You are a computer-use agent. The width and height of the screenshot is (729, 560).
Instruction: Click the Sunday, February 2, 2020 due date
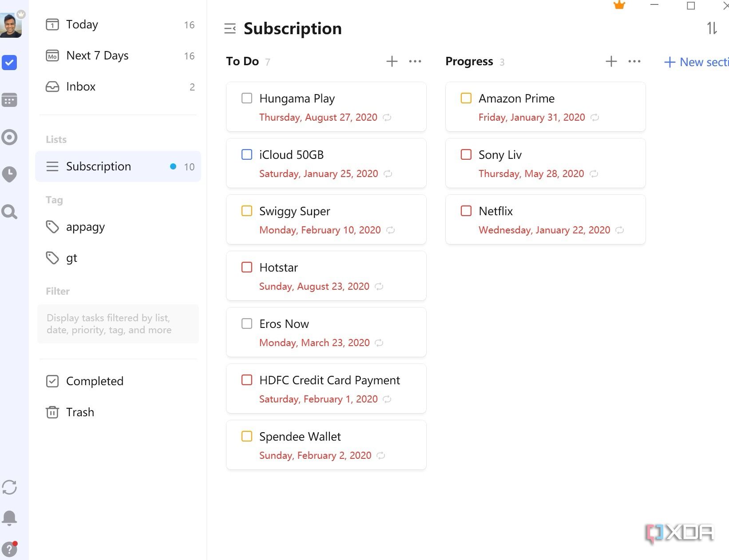point(315,456)
